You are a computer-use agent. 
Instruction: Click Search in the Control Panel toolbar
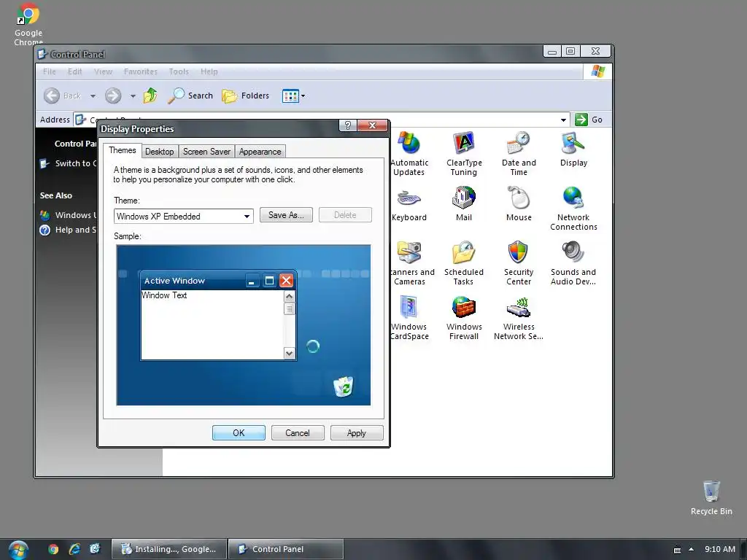click(x=190, y=96)
